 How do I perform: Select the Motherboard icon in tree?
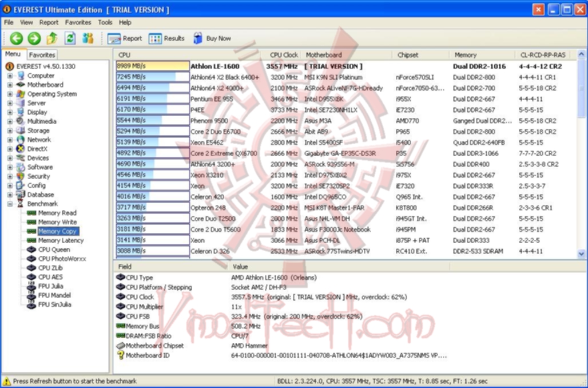coord(21,85)
